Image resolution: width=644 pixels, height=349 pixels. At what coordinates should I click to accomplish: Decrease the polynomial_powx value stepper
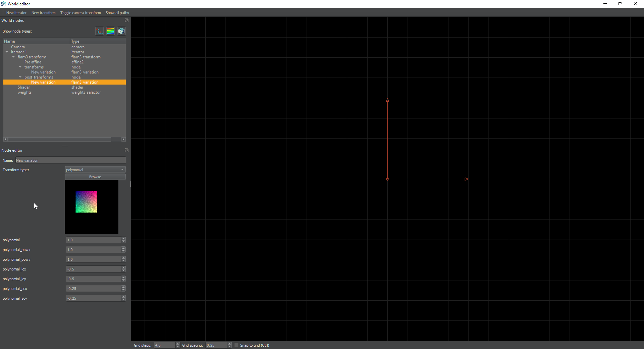coord(123,251)
